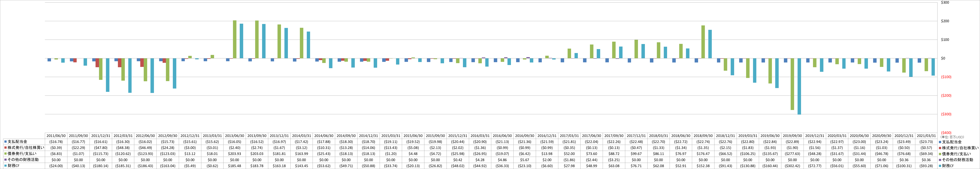The height and width of the screenshot is (169, 980).
Task: Click the 2015/06/30 date header
Action: click(x=413, y=136)
